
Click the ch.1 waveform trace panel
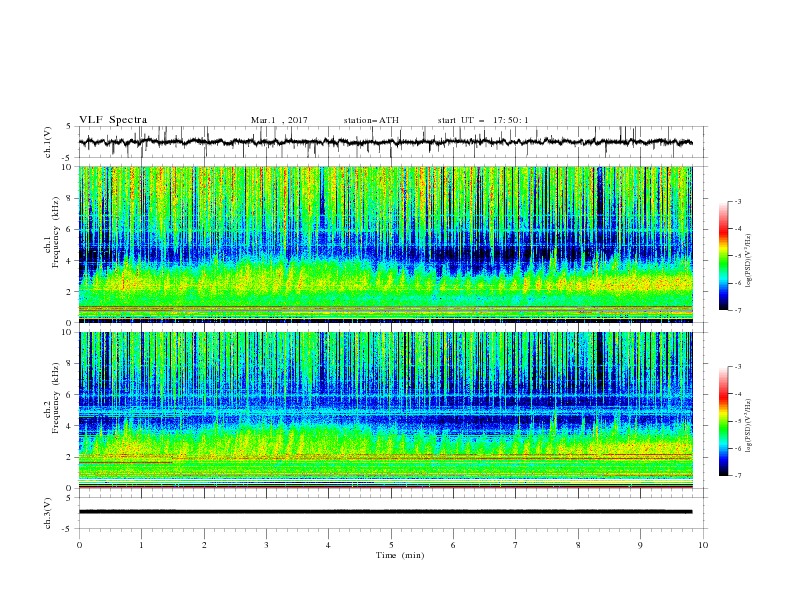click(392, 142)
